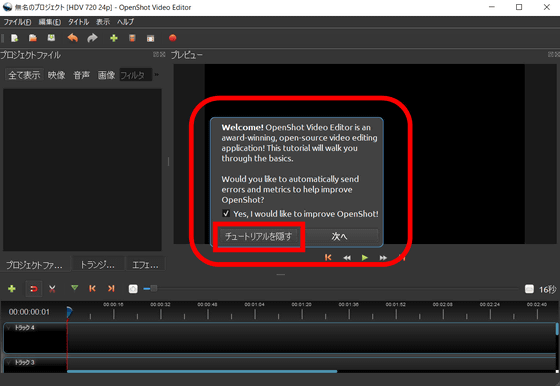Click the rewind preview control
This screenshot has height=386, width=560.
(347, 258)
